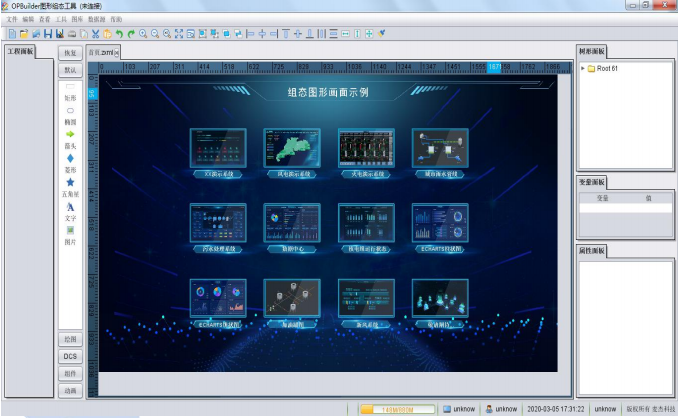Click the Save floppy-disk toolbar icon
Viewport: 681px width, 418px height.
tap(48, 34)
